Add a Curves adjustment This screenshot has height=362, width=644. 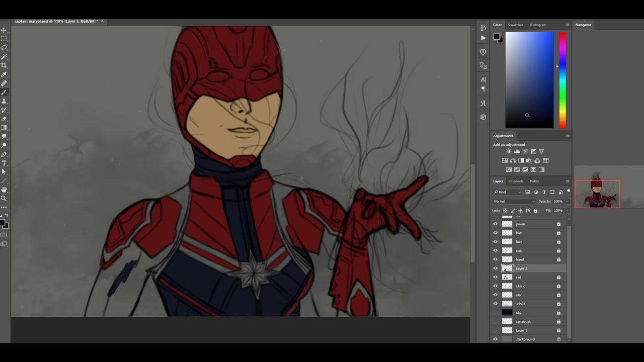click(x=525, y=151)
